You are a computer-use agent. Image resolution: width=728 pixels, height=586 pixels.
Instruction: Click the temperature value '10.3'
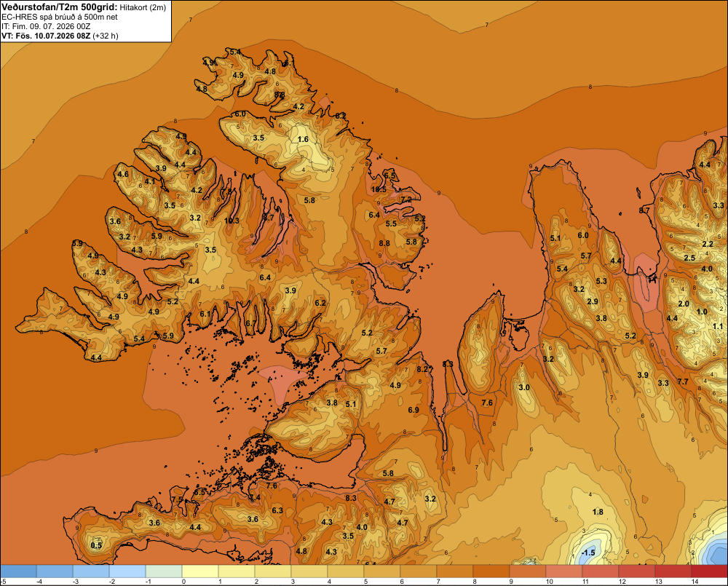click(232, 221)
